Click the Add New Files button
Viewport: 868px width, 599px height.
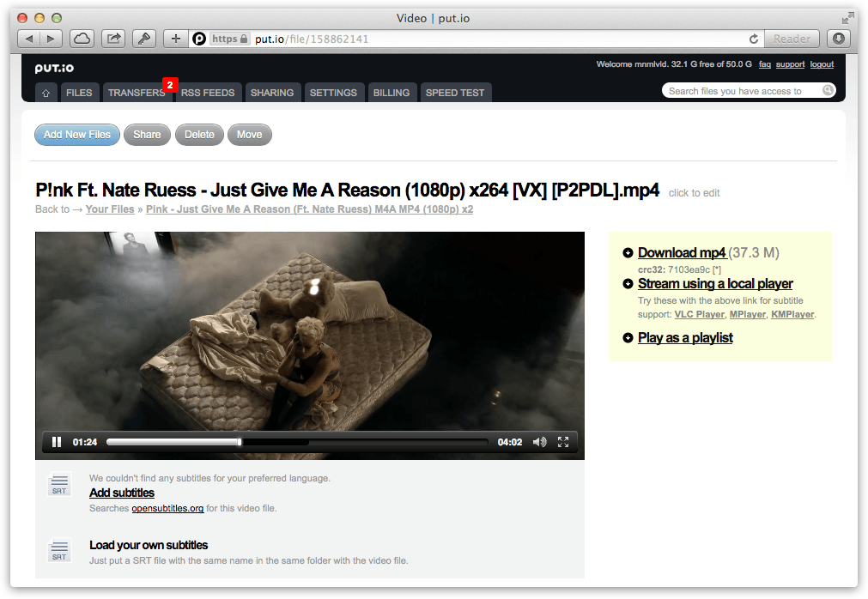coord(77,135)
